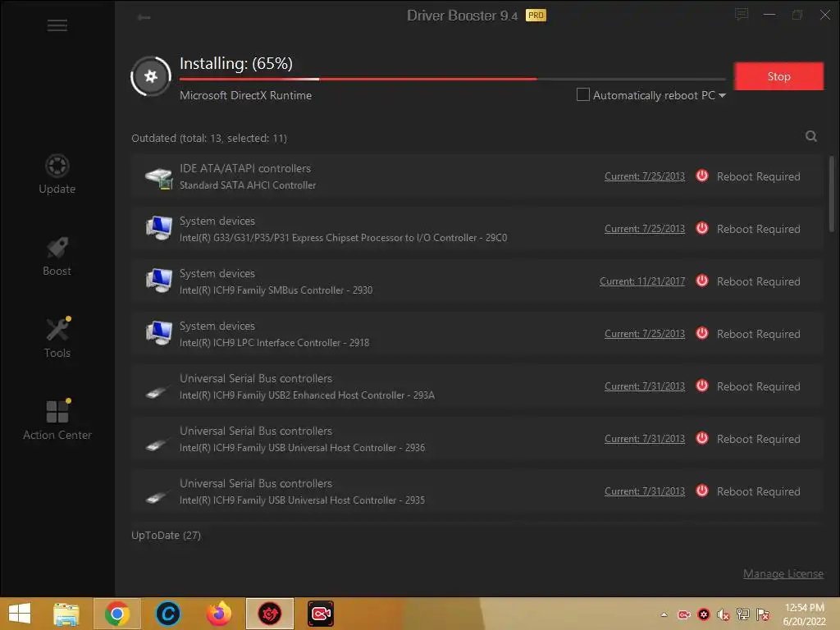Open the screen recorder app in taskbar
The width and height of the screenshot is (840, 630).
(321, 614)
